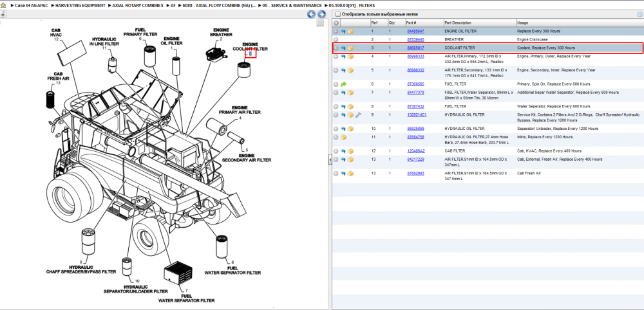The image size is (644, 310).
Task: Collapse the diagram pane via splitter handle
Action: pyautogui.click(x=330, y=160)
